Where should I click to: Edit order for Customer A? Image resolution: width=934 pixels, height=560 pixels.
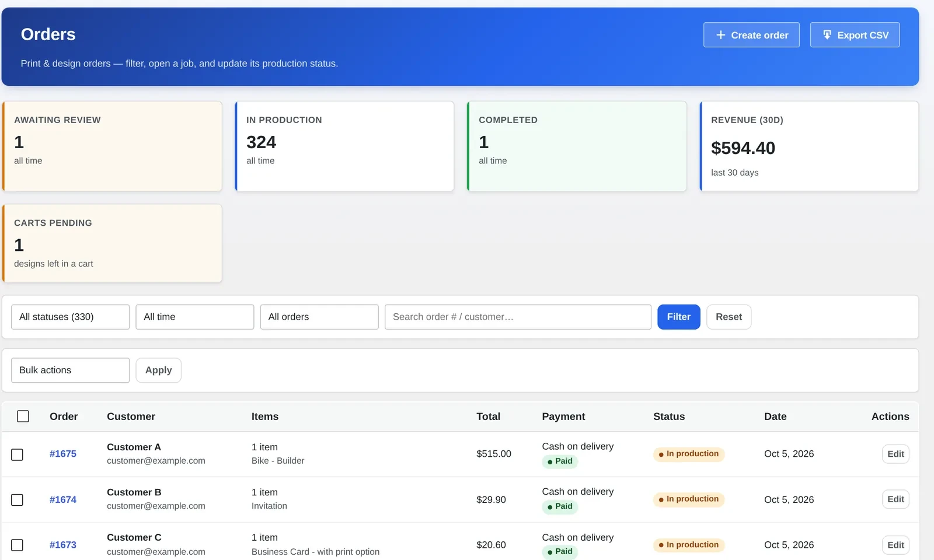[x=895, y=454]
